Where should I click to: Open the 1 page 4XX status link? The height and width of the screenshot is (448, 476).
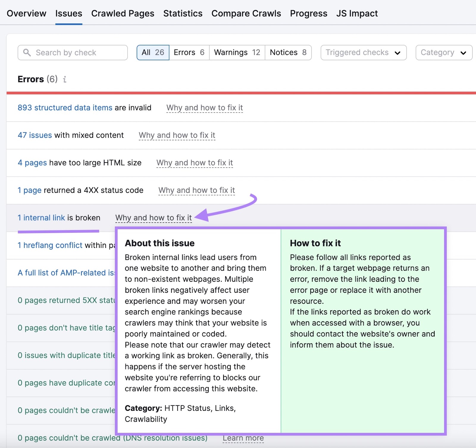[x=29, y=190]
